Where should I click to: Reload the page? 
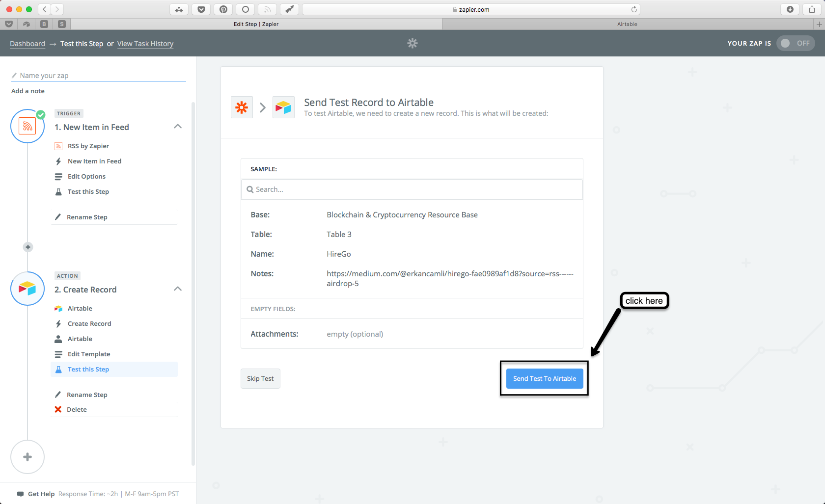pos(634,9)
